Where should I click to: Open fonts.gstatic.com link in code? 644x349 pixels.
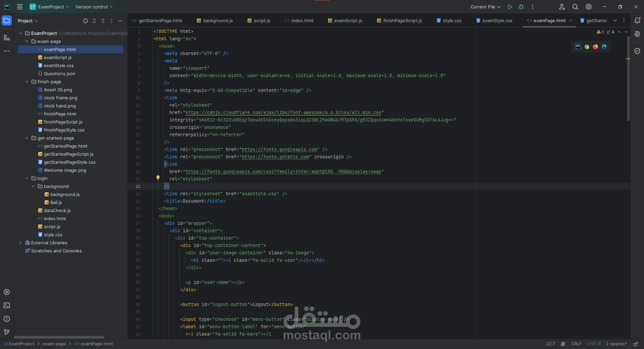(275, 157)
